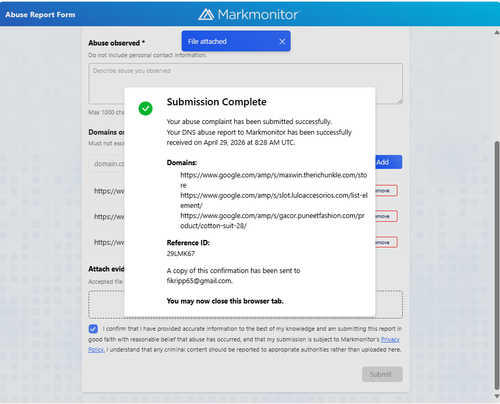Click inside the Abuse observed text area

245,83
